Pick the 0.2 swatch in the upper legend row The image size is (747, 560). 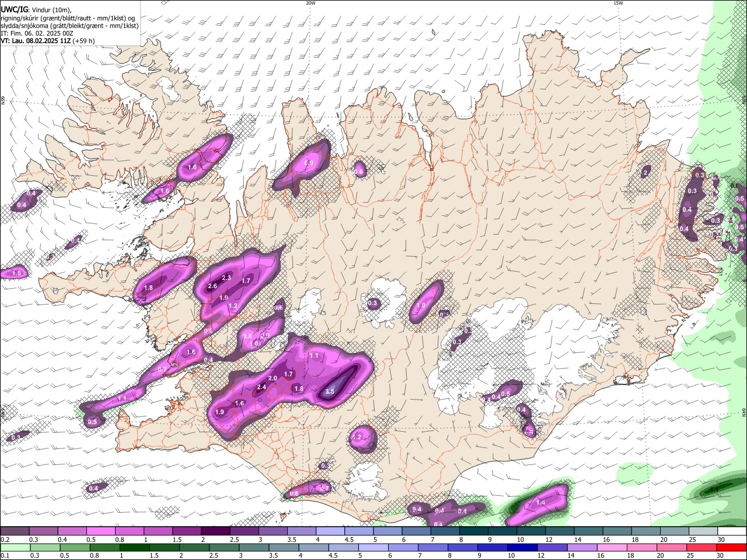(x=15, y=531)
